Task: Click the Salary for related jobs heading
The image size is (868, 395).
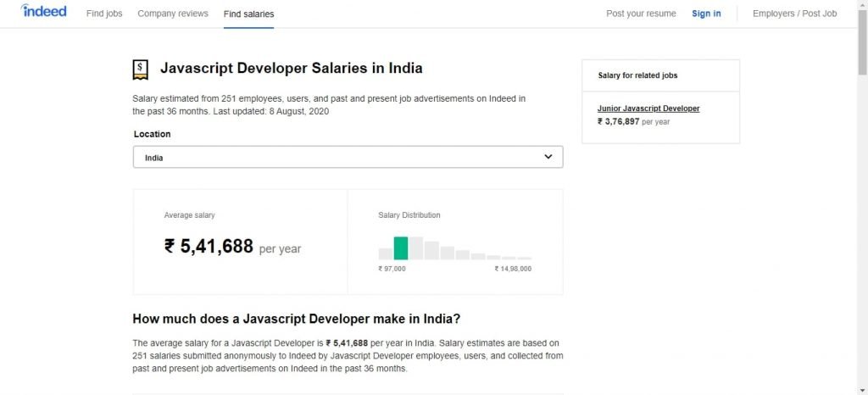Action: (x=637, y=75)
